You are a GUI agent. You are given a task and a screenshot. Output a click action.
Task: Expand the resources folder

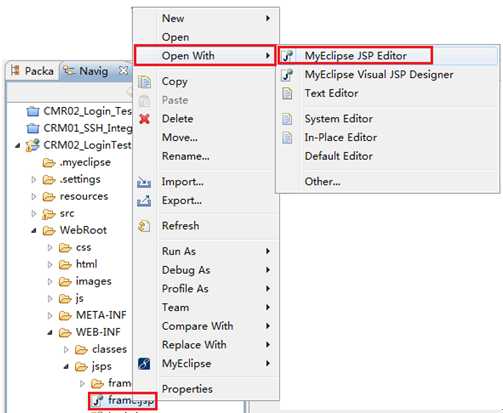[34, 197]
